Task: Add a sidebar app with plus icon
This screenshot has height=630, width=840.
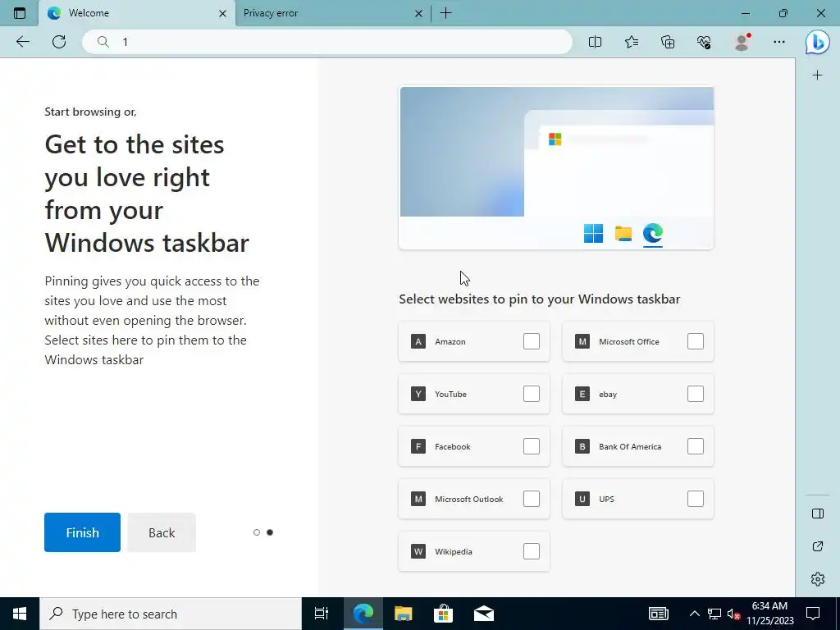Action: point(817,75)
